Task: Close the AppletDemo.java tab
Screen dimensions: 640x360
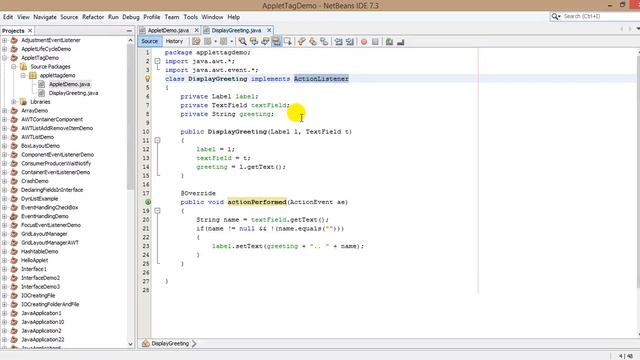Action: click(x=196, y=30)
